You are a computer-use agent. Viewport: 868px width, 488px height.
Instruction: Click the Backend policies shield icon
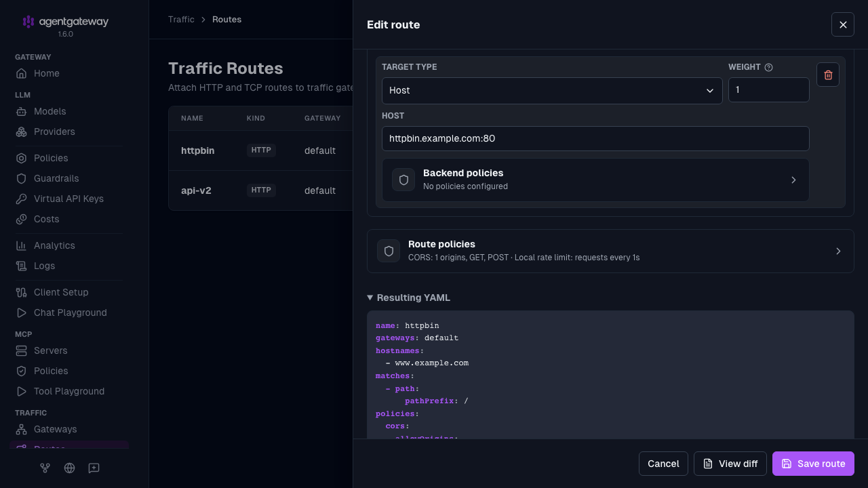point(403,180)
